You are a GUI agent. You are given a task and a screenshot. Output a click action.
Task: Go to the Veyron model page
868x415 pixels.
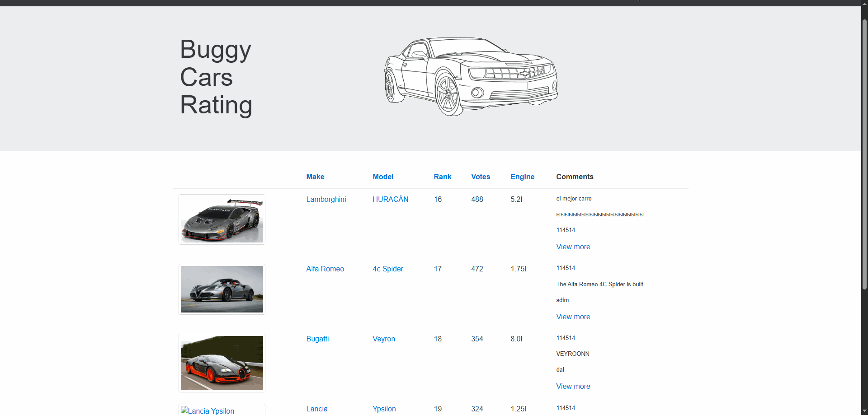383,339
